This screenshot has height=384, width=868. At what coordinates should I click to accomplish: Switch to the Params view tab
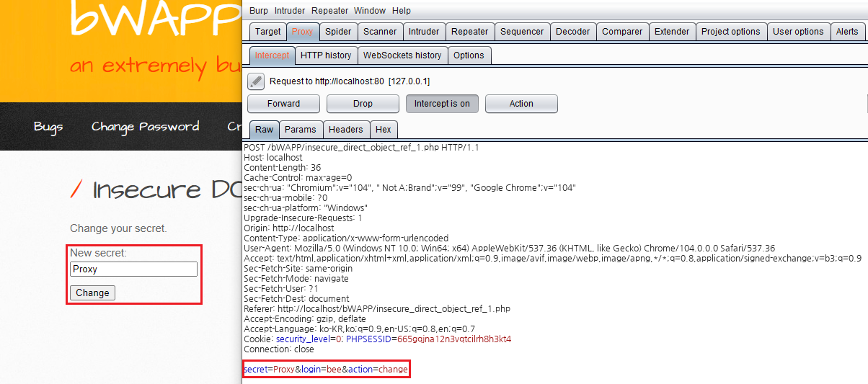pos(300,130)
